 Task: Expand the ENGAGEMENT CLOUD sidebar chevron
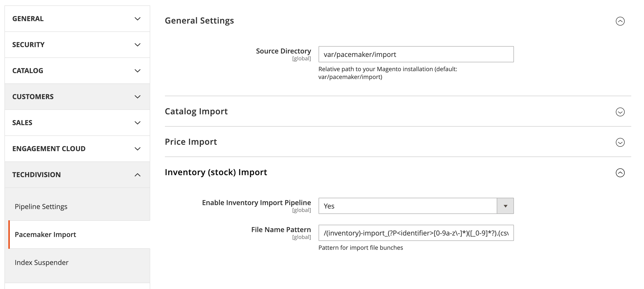pyautogui.click(x=137, y=149)
